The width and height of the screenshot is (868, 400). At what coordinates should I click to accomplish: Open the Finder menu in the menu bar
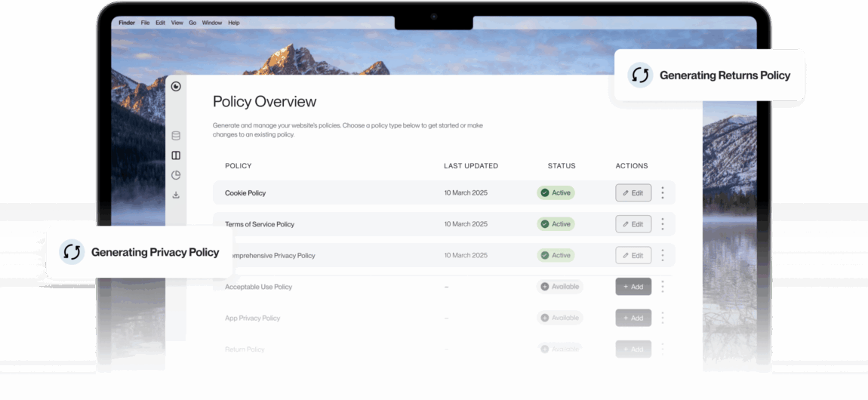[127, 23]
